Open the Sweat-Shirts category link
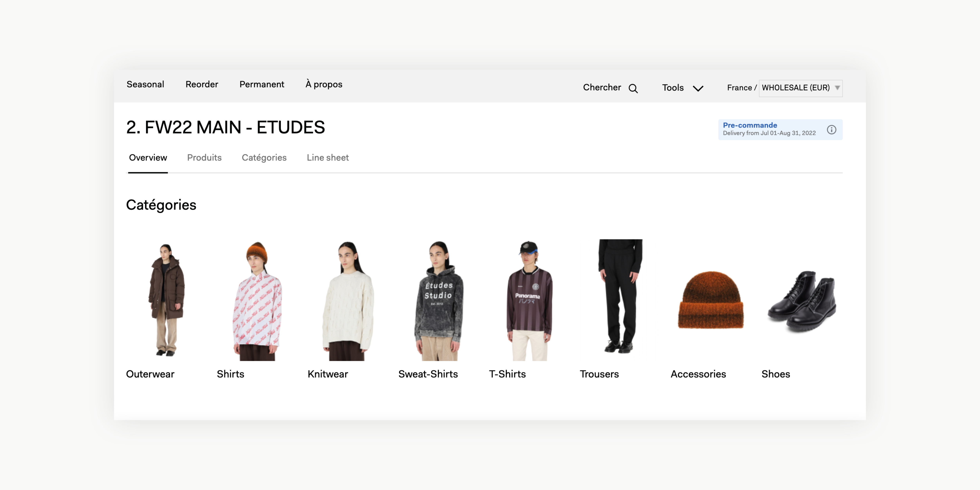Screen dimensions: 980x490 pos(428,374)
